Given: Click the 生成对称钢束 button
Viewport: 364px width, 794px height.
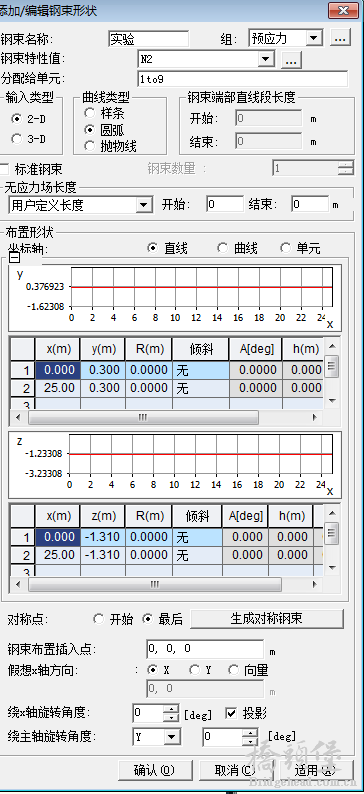Looking at the screenshot, I should (x=267, y=618).
